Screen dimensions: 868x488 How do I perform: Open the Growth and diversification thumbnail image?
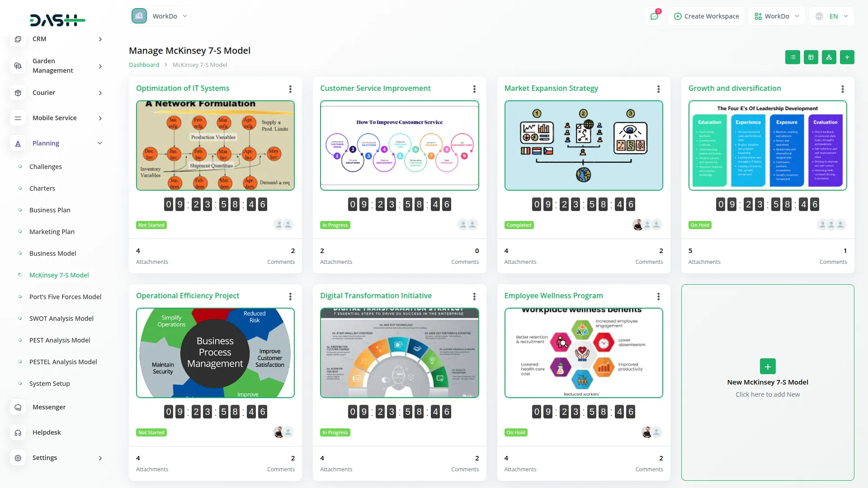pos(767,145)
